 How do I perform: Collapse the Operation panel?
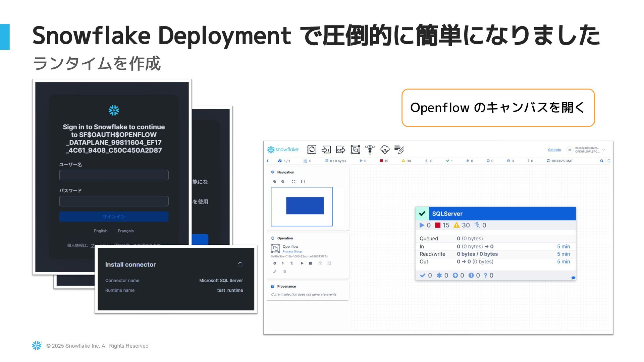272,238
